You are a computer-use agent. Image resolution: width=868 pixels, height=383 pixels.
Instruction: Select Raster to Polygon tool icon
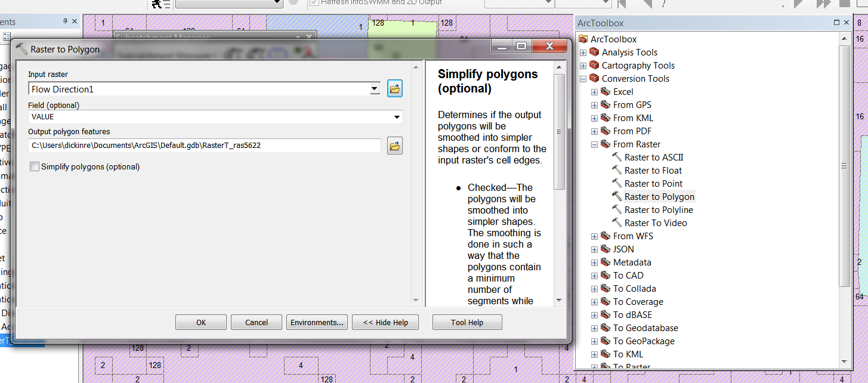pos(617,196)
